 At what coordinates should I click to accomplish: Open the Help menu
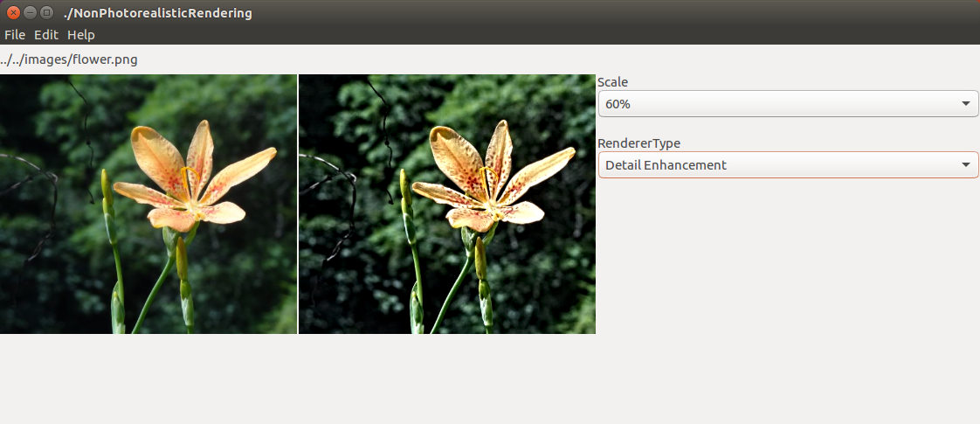(81, 35)
